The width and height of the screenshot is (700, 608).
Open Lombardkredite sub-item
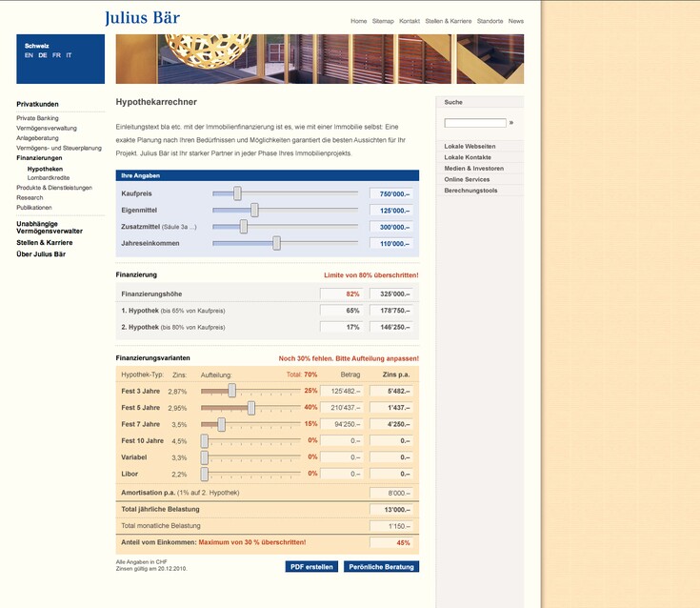49,178
